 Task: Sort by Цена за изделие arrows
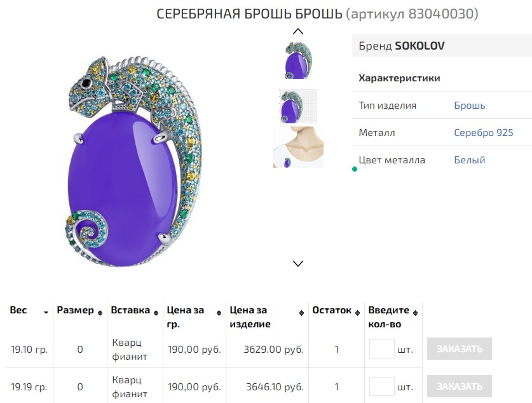pyautogui.click(x=301, y=312)
